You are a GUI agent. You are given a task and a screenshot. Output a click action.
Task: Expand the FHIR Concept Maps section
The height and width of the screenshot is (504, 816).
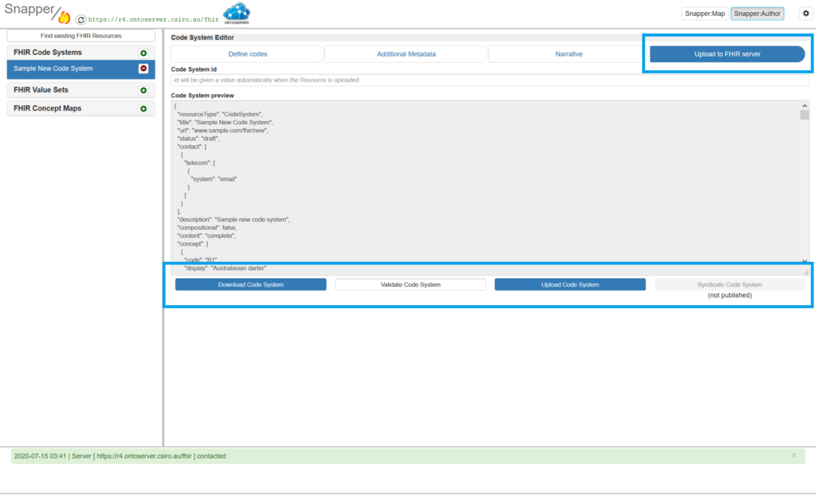[x=47, y=109]
